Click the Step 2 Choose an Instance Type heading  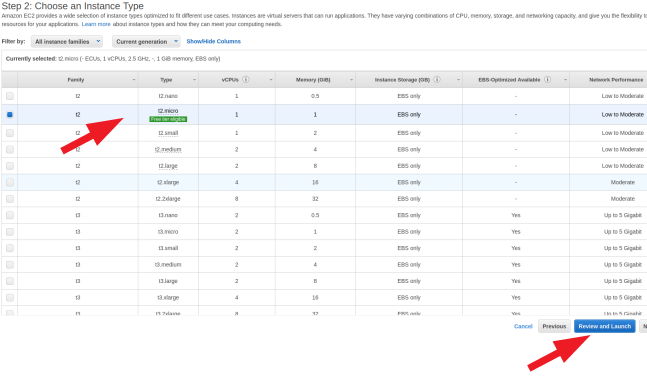pyautogui.click(x=73, y=6)
